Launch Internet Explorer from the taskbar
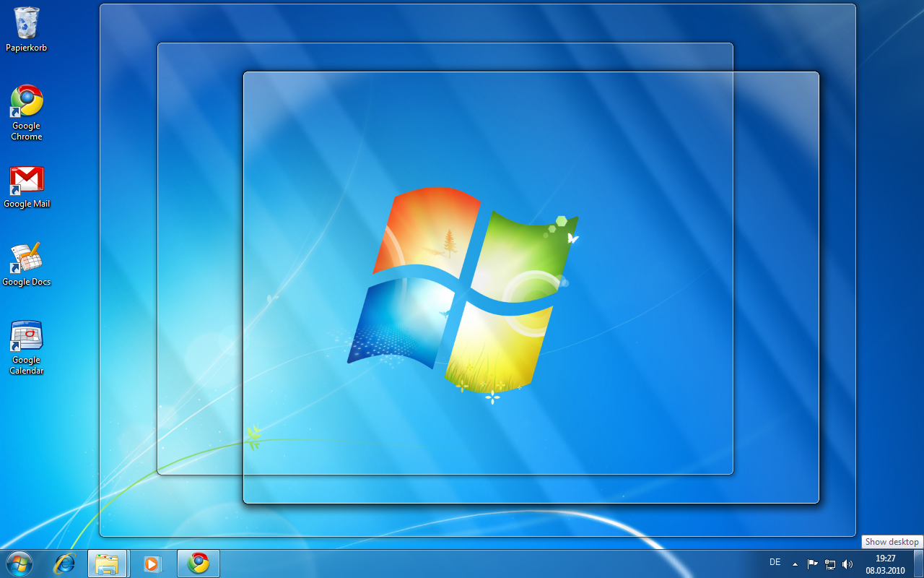Image resolution: width=924 pixels, height=578 pixels. (x=65, y=563)
